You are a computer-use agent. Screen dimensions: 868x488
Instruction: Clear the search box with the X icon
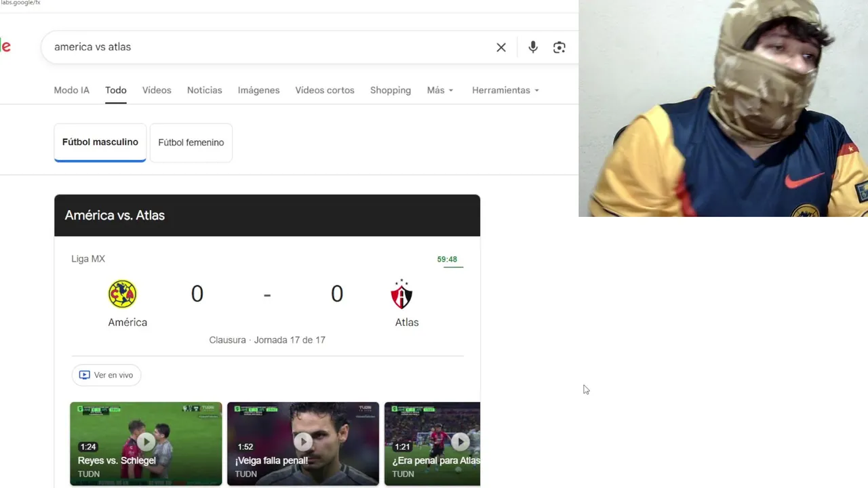tap(501, 47)
